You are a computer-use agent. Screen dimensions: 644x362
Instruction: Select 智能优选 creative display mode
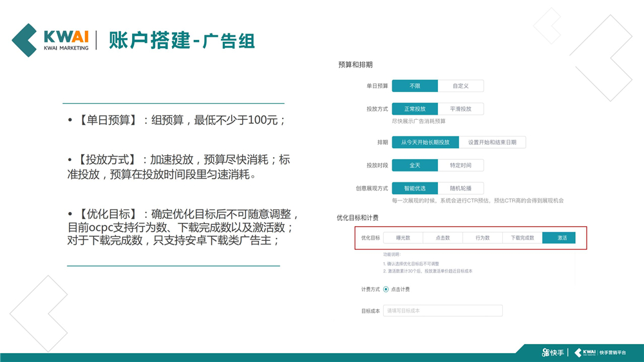415,188
